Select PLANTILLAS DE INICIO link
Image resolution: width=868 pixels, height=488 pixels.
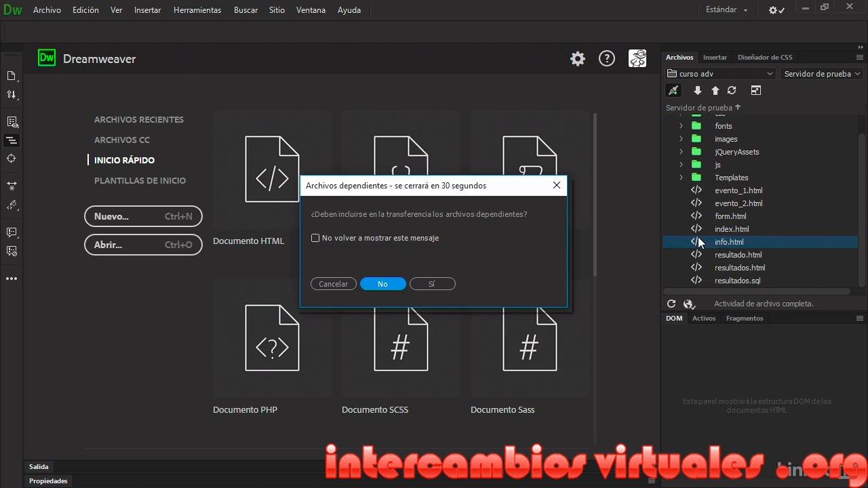140,181
